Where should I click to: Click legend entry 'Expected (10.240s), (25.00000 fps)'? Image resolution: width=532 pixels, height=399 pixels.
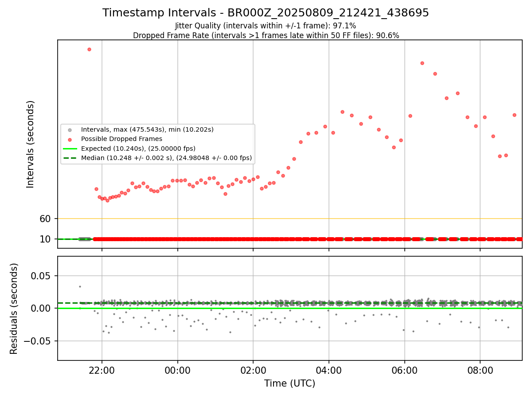point(138,148)
